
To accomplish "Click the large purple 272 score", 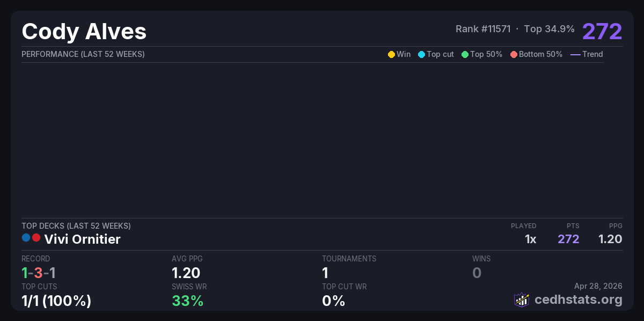I will click(602, 32).
